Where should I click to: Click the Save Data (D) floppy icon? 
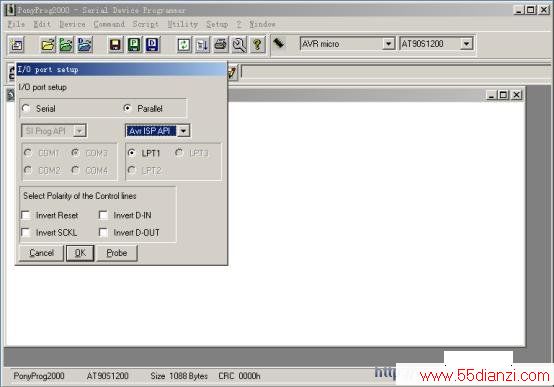click(x=152, y=45)
